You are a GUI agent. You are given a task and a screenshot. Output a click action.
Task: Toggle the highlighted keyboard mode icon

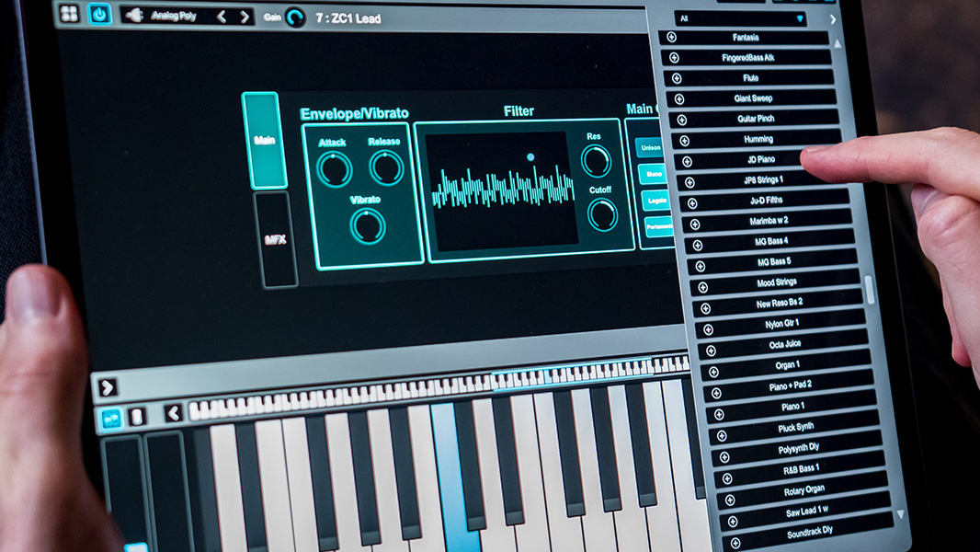pyautogui.click(x=111, y=418)
